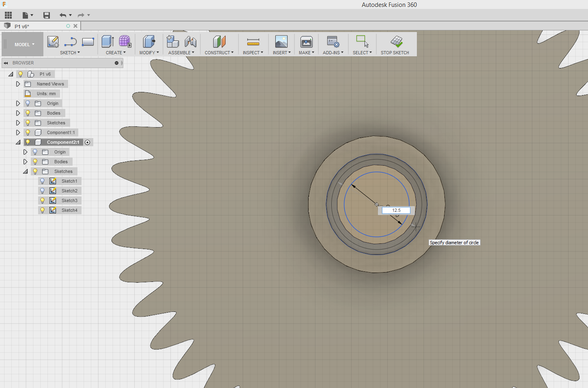Select the Make 3D print icon
Image resolution: width=588 pixels, height=388 pixels.
(x=307, y=42)
